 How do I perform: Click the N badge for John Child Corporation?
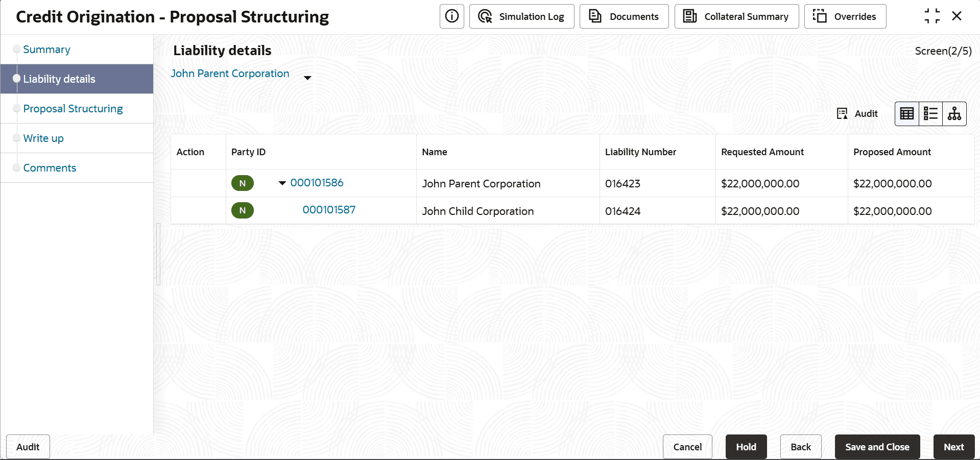click(x=243, y=210)
